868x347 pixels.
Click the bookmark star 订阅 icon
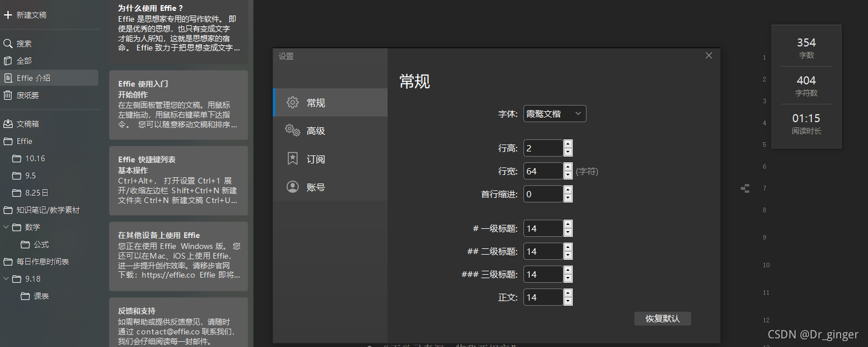pyautogui.click(x=292, y=159)
